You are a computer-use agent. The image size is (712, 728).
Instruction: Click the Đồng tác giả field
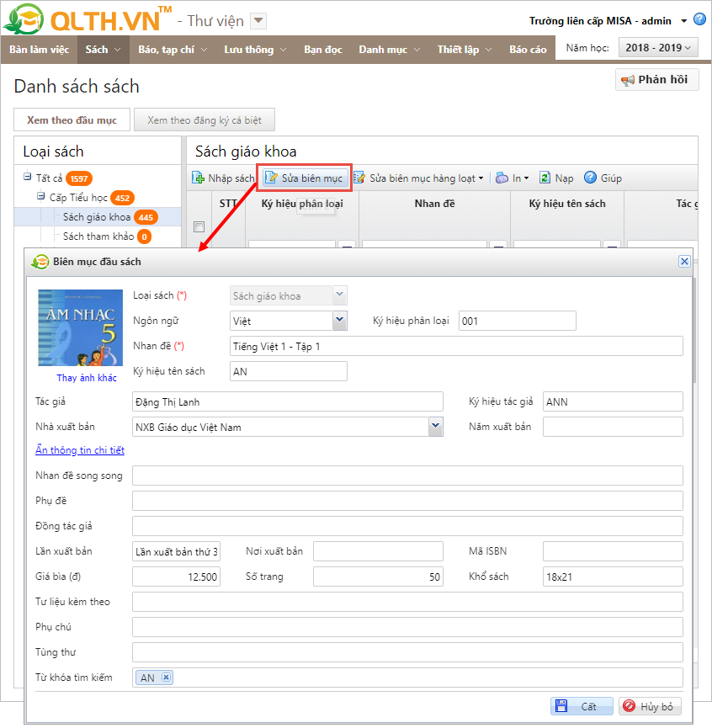click(x=407, y=526)
